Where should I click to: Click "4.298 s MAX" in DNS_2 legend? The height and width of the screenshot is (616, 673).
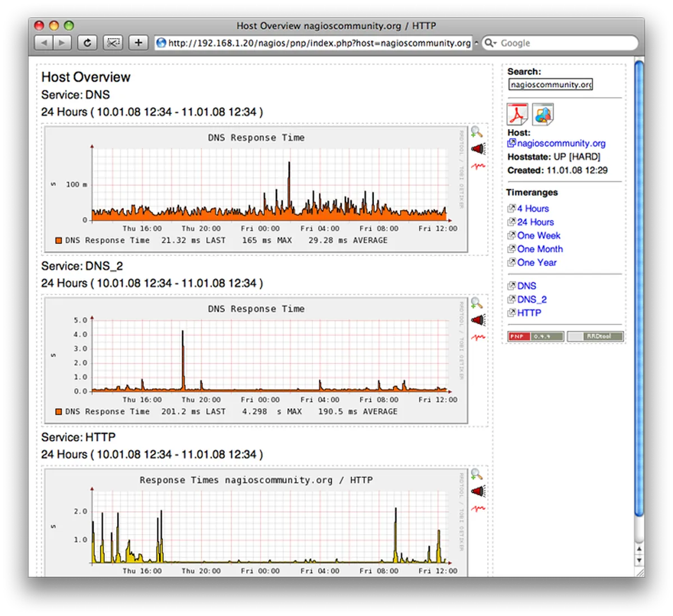pyautogui.click(x=272, y=412)
